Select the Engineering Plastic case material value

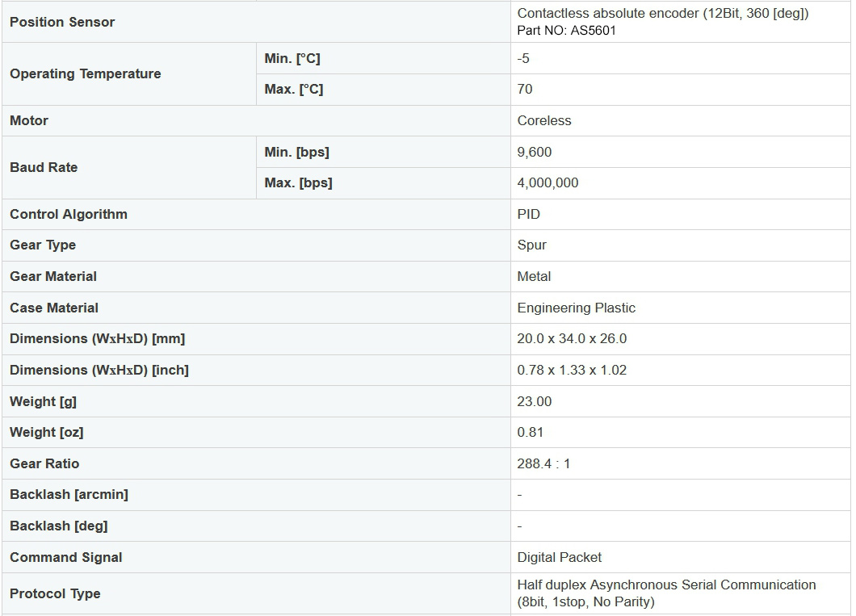click(x=576, y=308)
